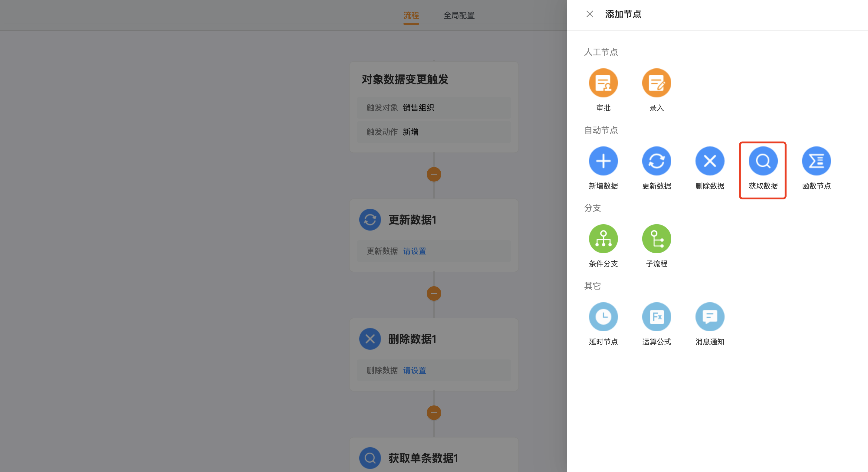Click the 触发动作 新增 row
This screenshot has width=868, height=472.
point(434,132)
